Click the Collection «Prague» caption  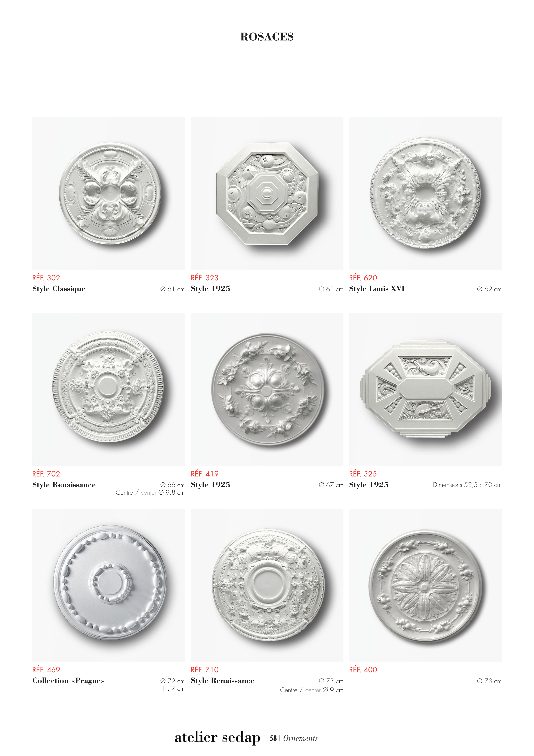(68, 681)
